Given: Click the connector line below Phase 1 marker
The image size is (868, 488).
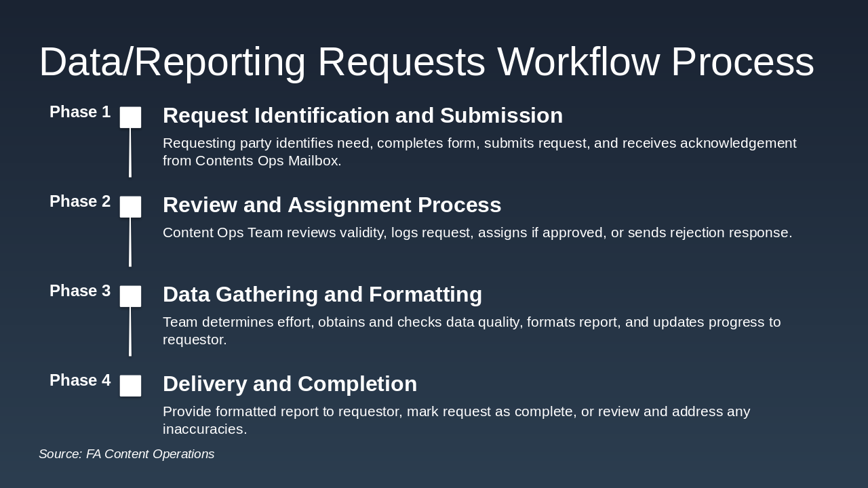Looking at the screenshot, I should coord(130,153).
